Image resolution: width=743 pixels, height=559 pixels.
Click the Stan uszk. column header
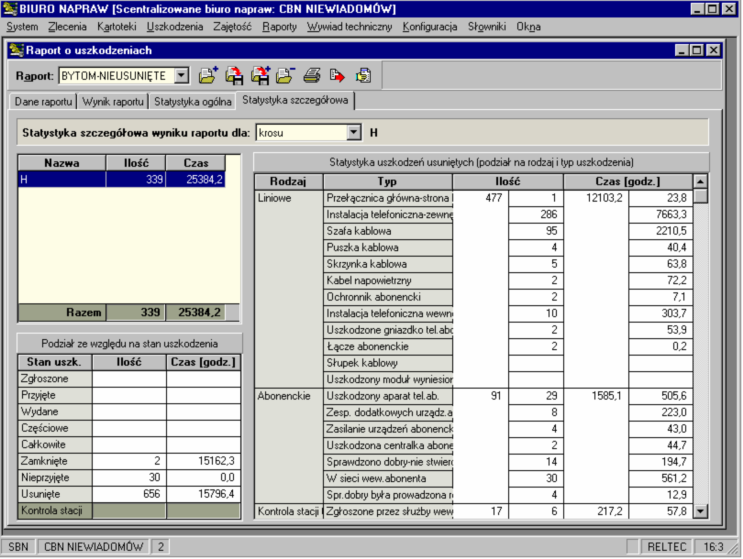[54, 362]
